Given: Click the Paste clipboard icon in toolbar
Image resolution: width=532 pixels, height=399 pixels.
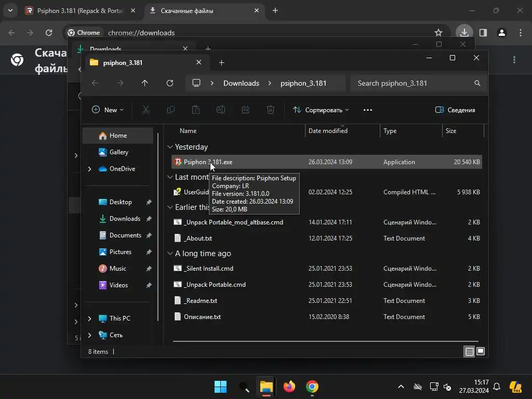Looking at the screenshot, I should tap(196, 110).
